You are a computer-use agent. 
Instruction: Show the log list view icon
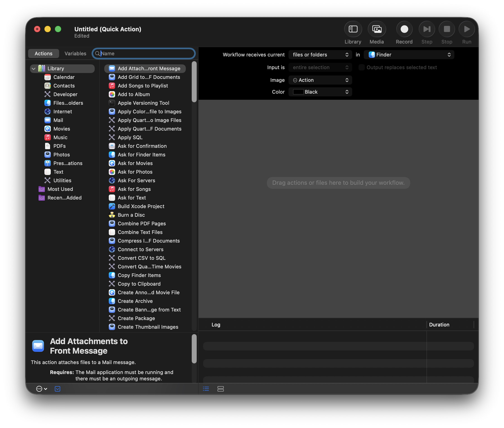coord(206,389)
